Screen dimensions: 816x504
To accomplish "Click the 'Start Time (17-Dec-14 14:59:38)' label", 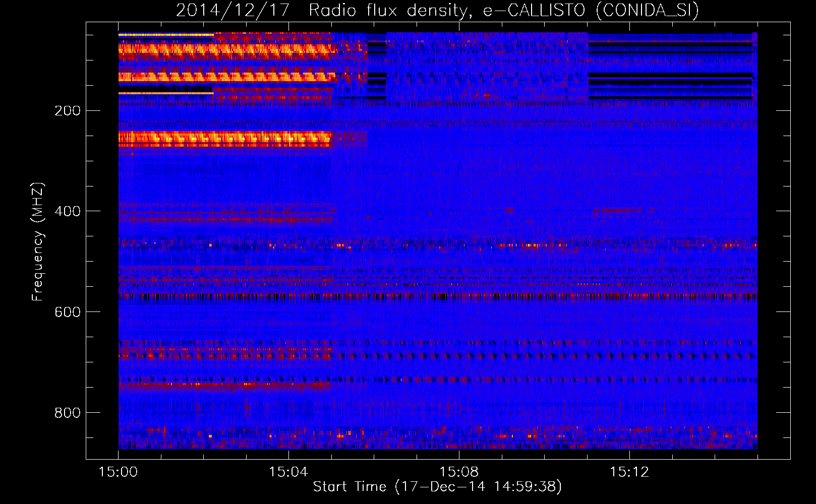I will click(437, 487).
